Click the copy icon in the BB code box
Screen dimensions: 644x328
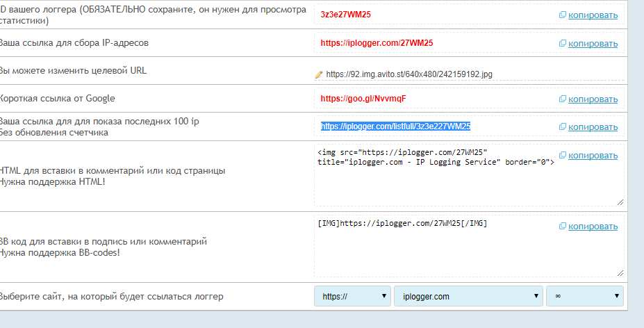tap(562, 226)
